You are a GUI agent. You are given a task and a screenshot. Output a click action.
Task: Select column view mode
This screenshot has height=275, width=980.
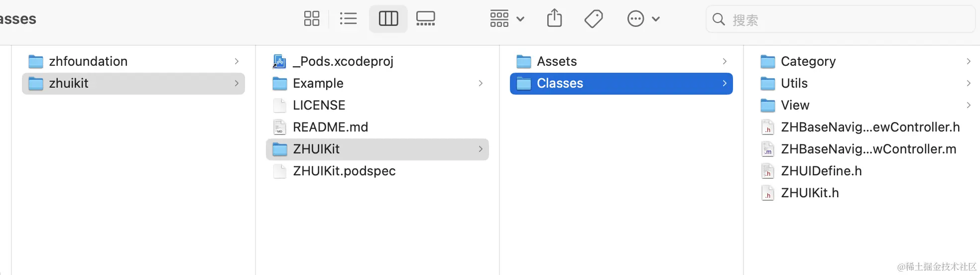[388, 19]
